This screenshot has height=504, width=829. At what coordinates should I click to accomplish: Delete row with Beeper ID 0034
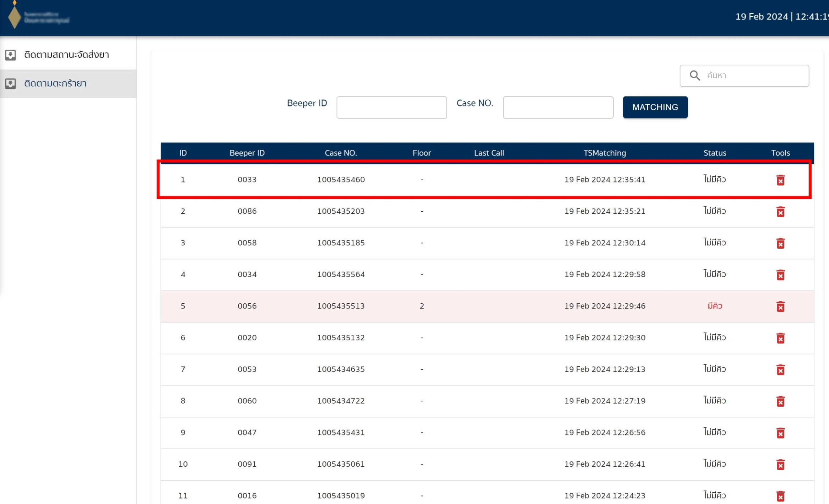click(780, 275)
